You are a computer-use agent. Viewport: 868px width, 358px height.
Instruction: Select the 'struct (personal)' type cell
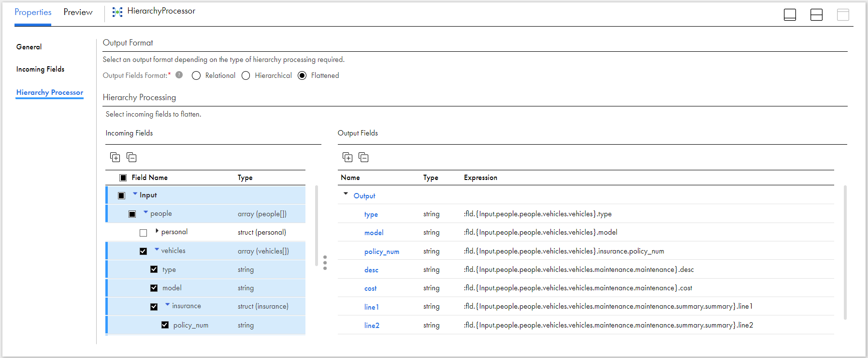coord(261,232)
